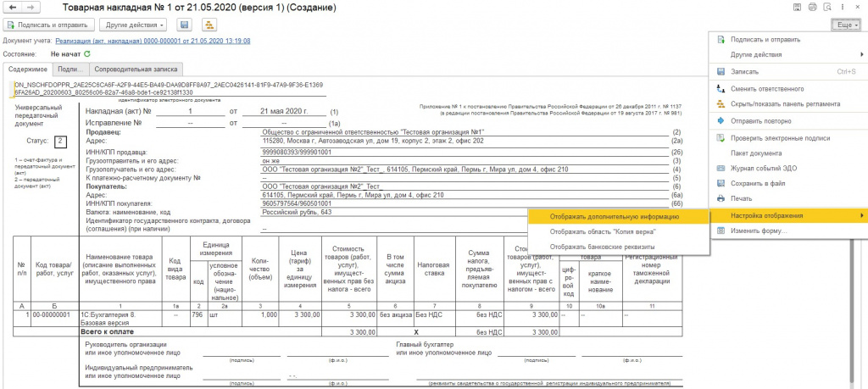
Task: Toggle "Отображать дополнительную информацию" option
Action: (618, 217)
